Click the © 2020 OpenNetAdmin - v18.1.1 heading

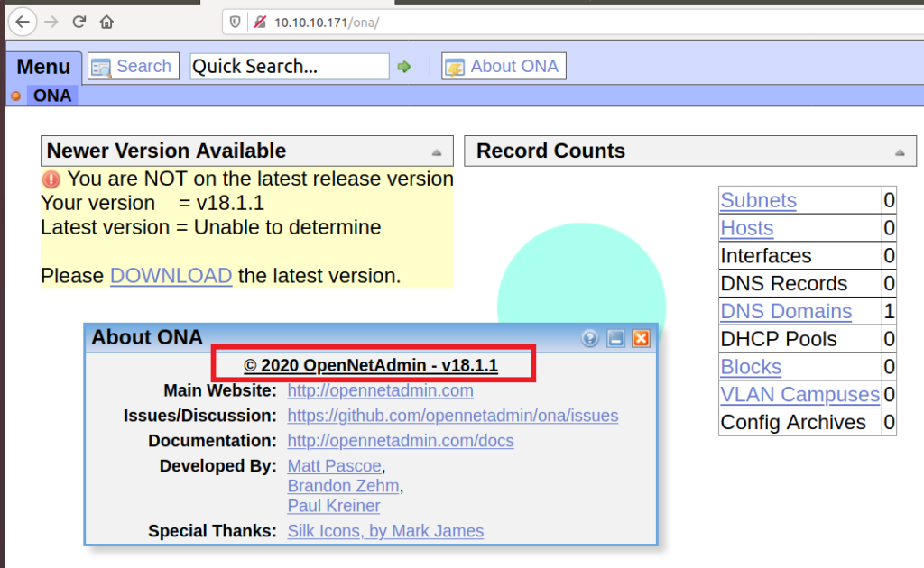click(371, 365)
